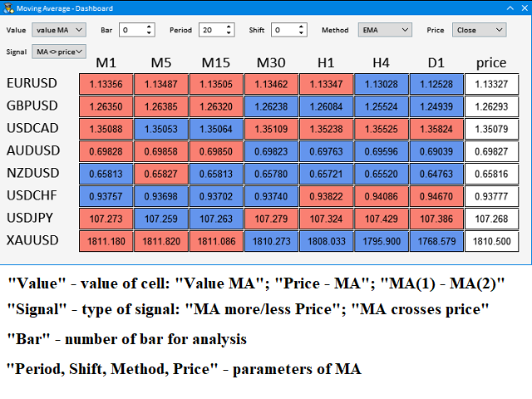The image size is (532, 399).
Task: Close the Moving Average Dashboard window
Action: click(x=522, y=8)
